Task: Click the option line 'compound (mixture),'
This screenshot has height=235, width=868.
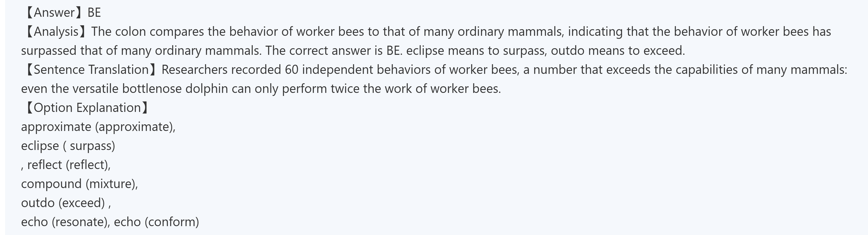Action: pos(80,184)
